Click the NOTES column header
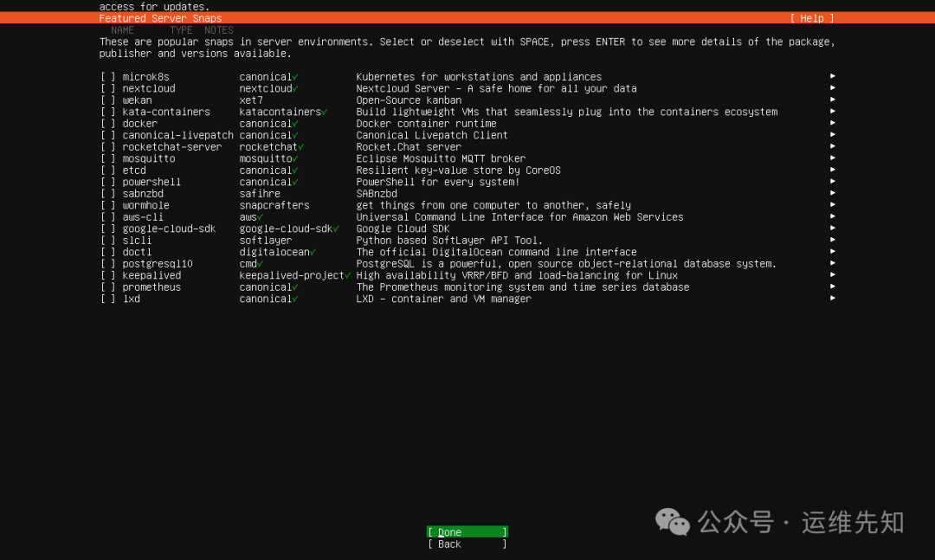 tap(219, 30)
